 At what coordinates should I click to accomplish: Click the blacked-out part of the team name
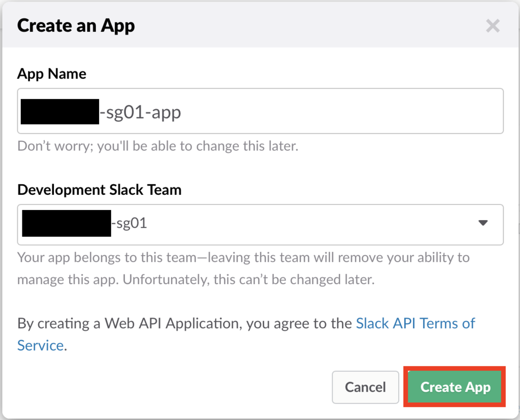(66, 224)
